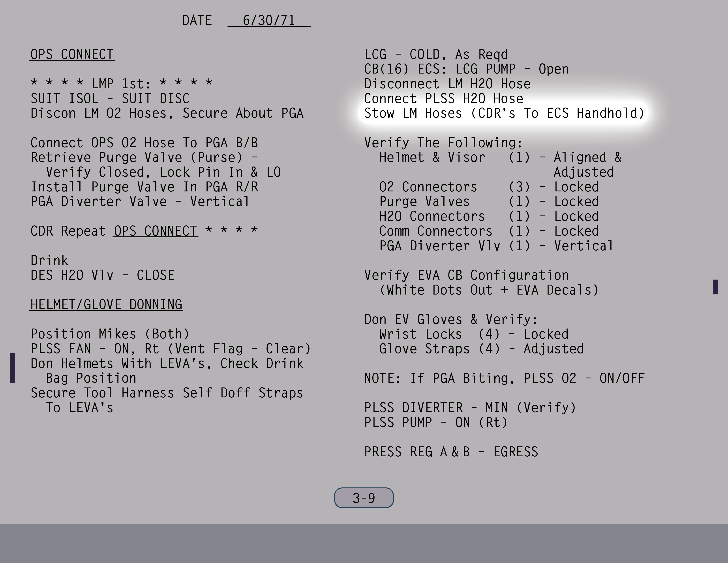This screenshot has width=728, height=563.
Task: Click the DES H2O Vlv - CLOSE line
Action: [x=103, y=276]
